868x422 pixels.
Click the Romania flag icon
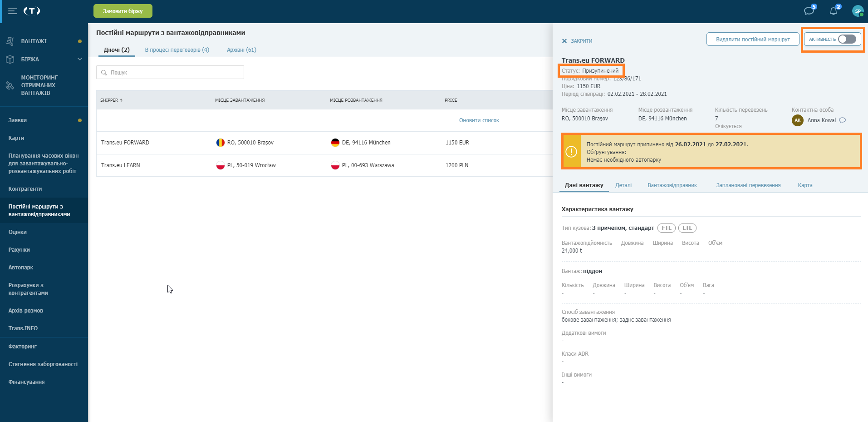221,143
